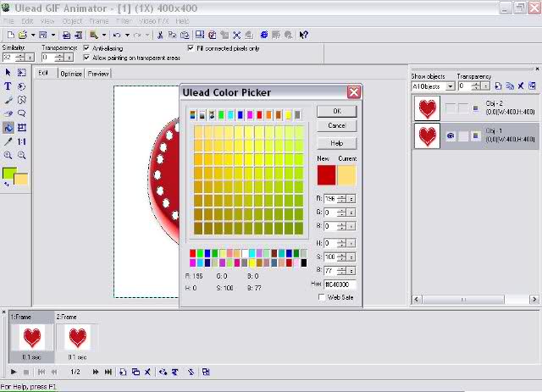The height and width of the screenshot is (392, 542).
Task: Go to next frame button
Action: (x=96, y=372)
